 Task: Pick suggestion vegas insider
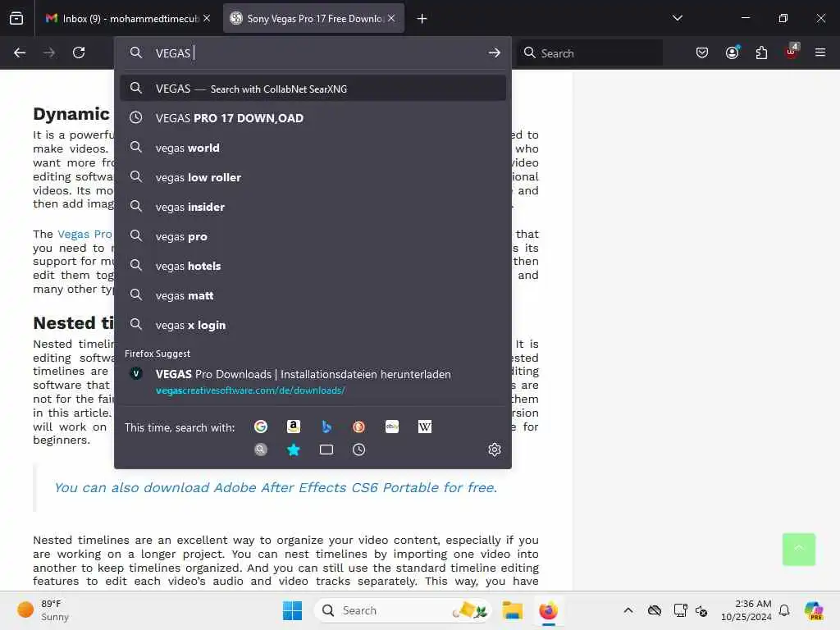coord(313,207)
